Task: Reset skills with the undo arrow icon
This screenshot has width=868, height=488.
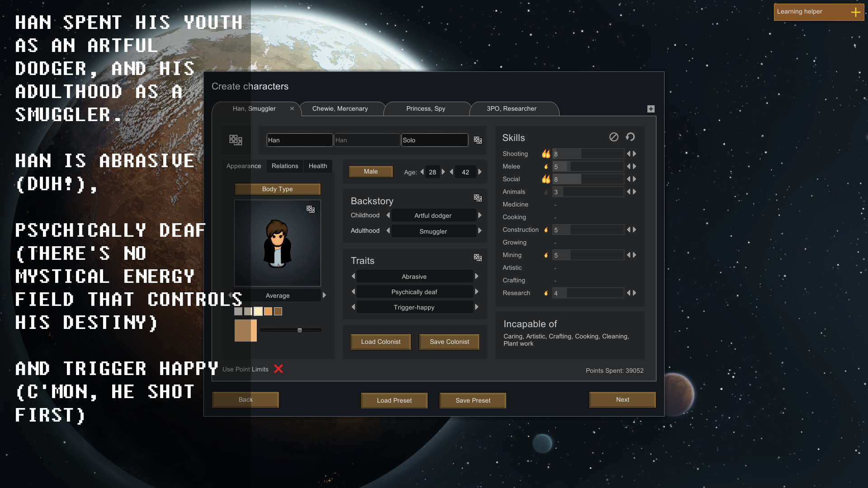Action: click(630, 137)
